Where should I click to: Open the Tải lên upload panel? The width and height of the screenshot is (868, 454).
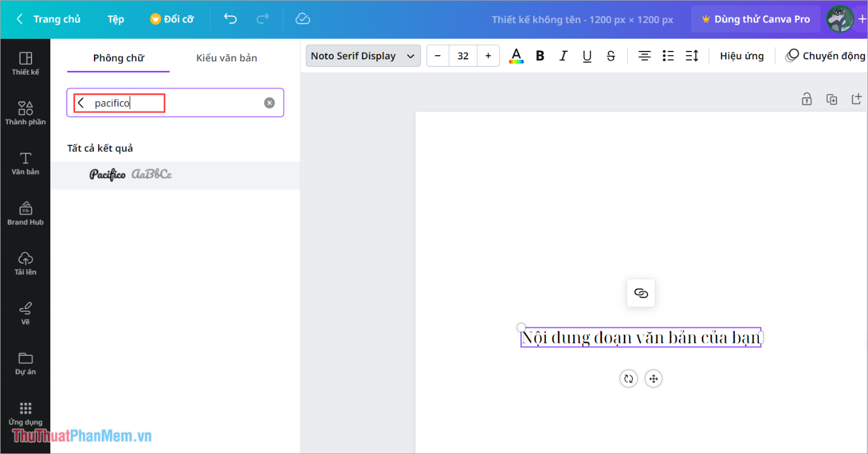25,262
